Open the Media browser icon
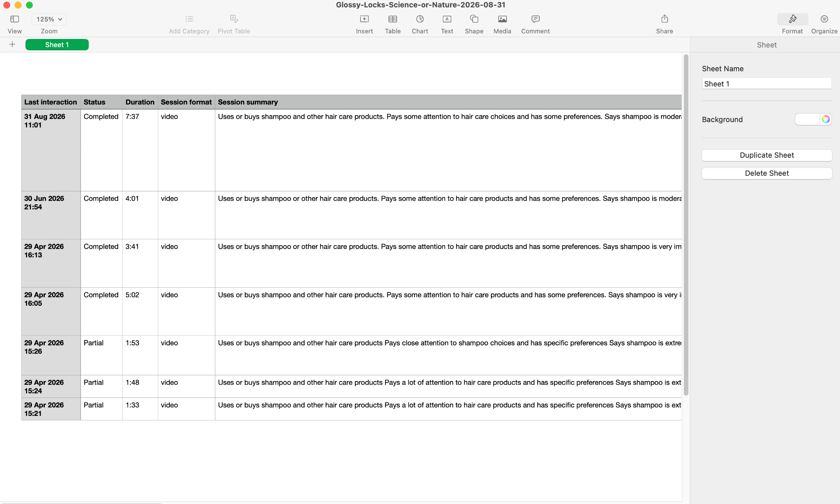The image size is (840, 504). pos(502,19)
